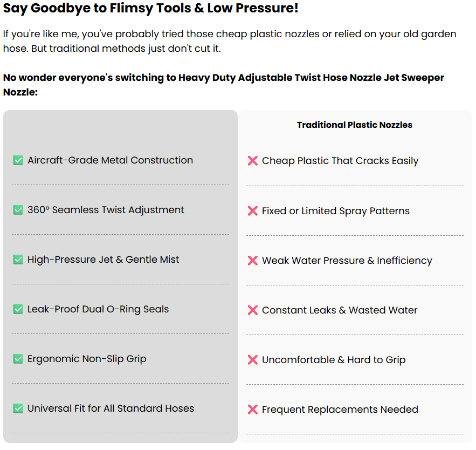Click the red X beside Constant Leaks & Wasted Water

(253, 310)
